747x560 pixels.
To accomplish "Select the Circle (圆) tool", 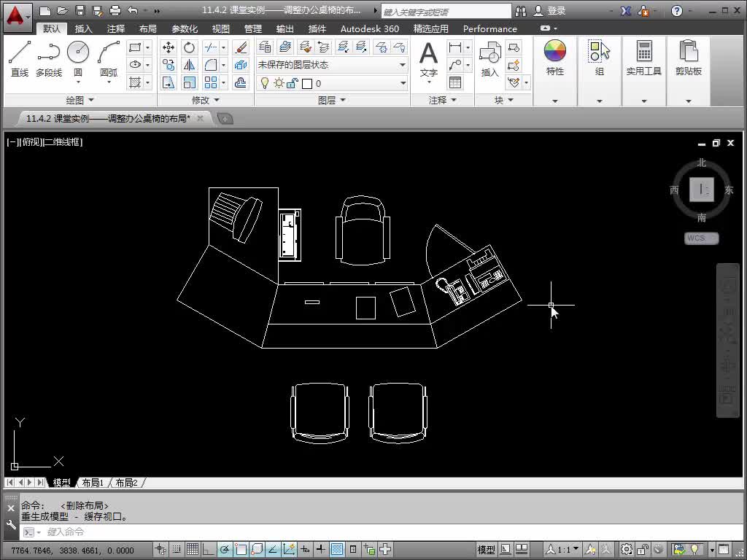I will pos(77,58).
